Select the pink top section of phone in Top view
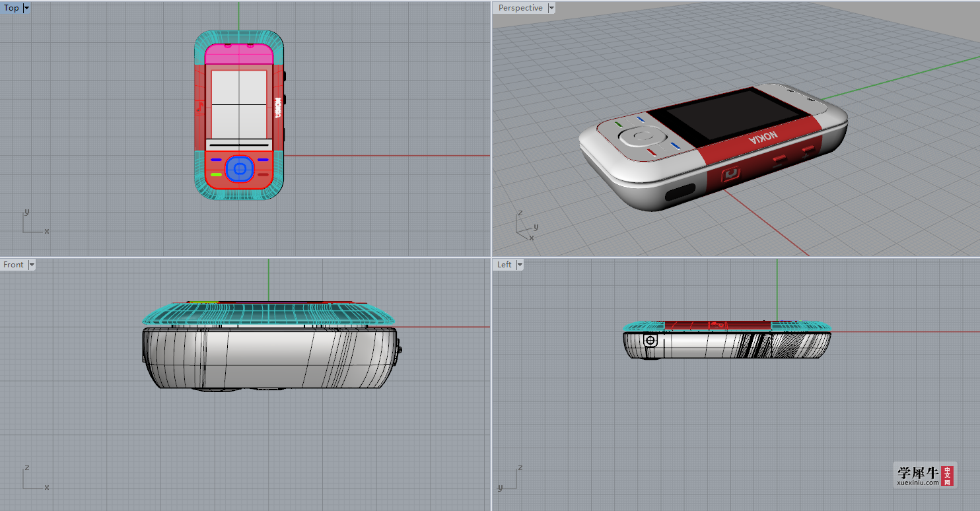The image size is (980, 511). [239, 53]
